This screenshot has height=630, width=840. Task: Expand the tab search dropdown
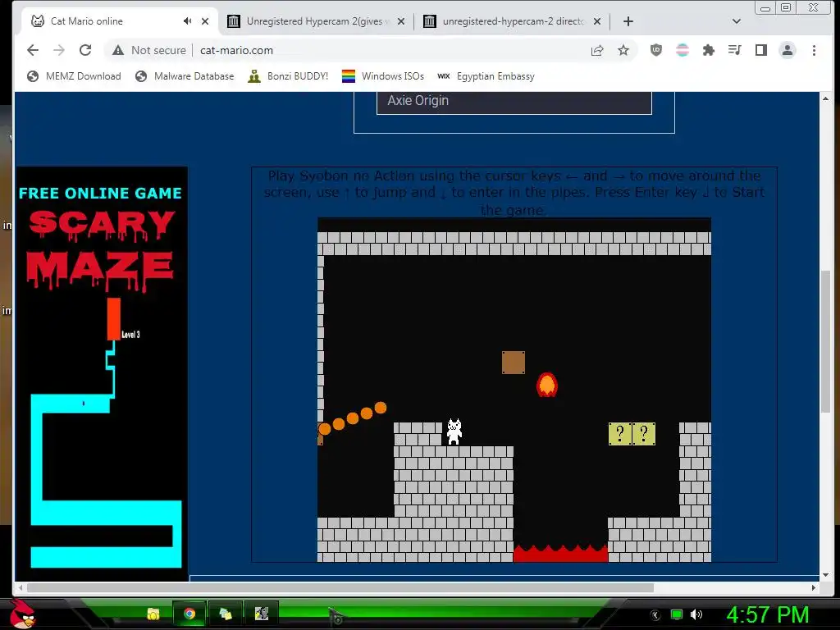[737, 21]
